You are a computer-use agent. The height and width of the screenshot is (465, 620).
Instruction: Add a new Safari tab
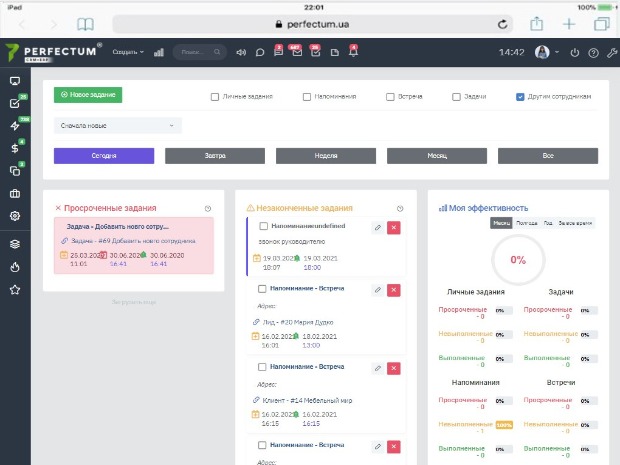pos(569,24)
